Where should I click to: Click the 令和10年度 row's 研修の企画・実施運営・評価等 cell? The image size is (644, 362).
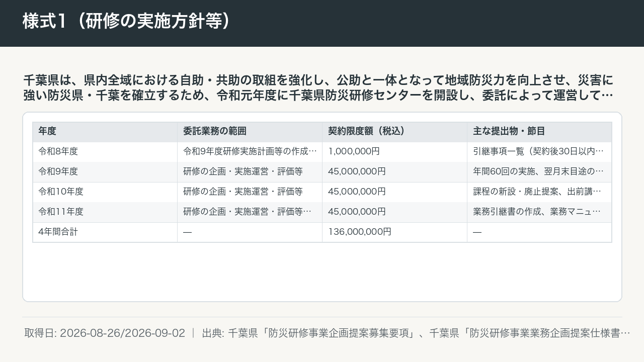(x=250, y=192)
